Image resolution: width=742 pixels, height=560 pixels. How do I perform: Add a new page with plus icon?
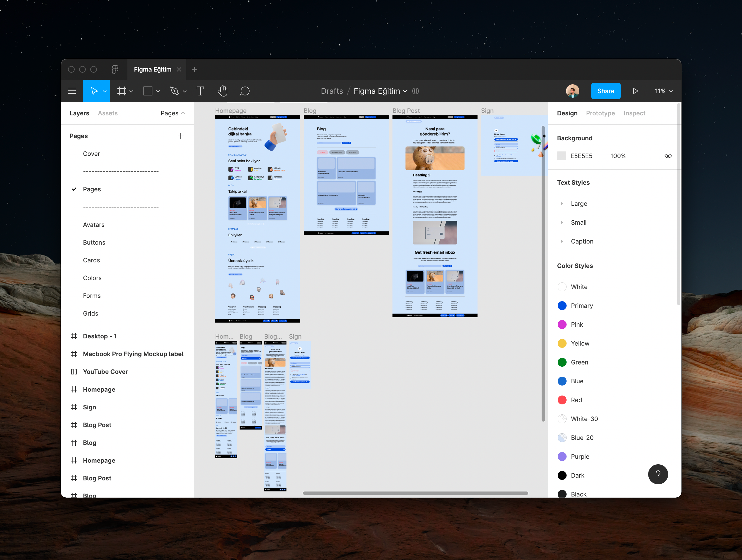(x=180, y=136)
